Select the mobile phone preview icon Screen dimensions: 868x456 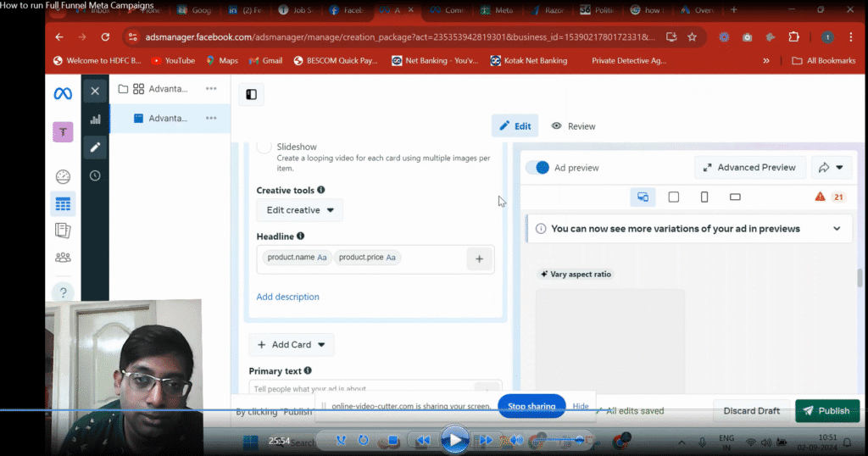[x=704, y=197]
